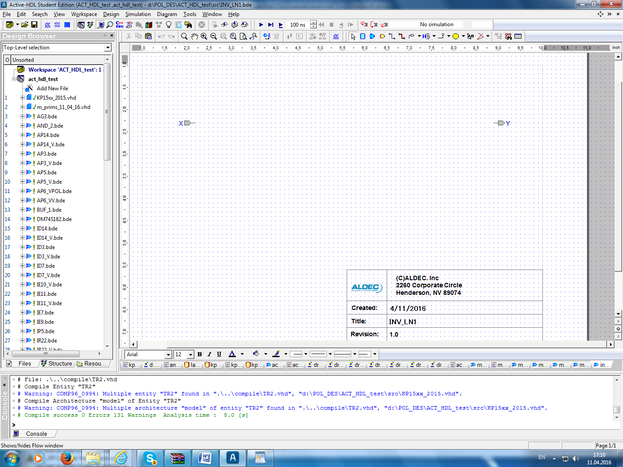The height and width of the screenshot is (467, 623).
Task: Open the Console tab
Action: (35, 433)
